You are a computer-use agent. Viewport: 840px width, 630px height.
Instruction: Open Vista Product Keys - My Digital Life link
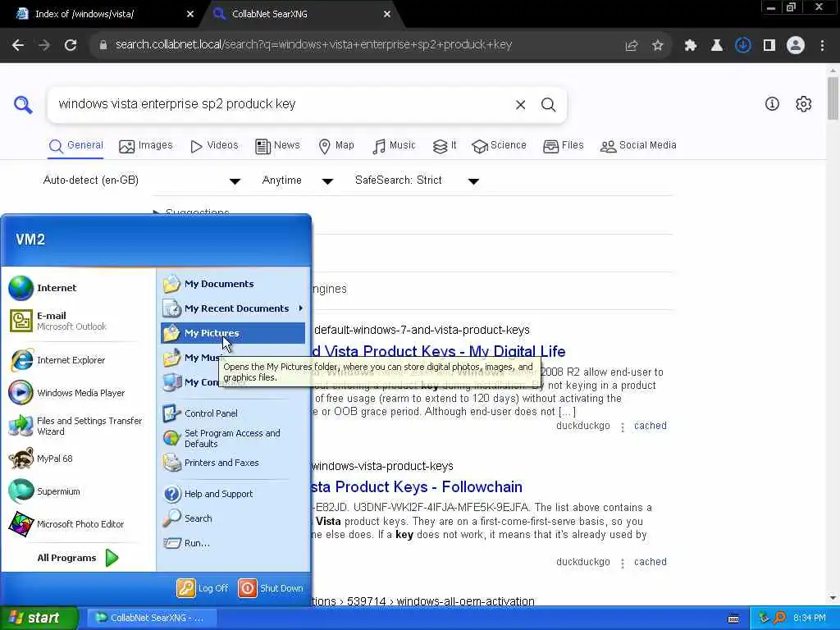(440, 351)
